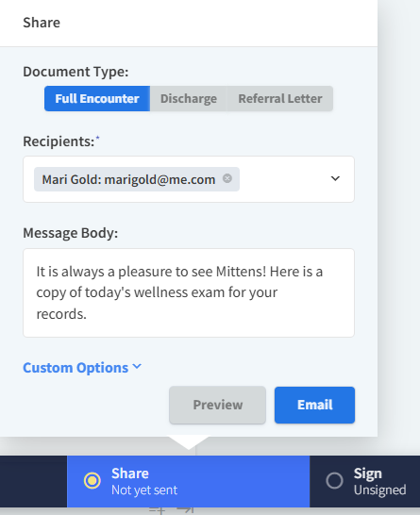Click inside the Recipients field
The height and width of the screenshot is (515, 420).
tap(189, 179)
